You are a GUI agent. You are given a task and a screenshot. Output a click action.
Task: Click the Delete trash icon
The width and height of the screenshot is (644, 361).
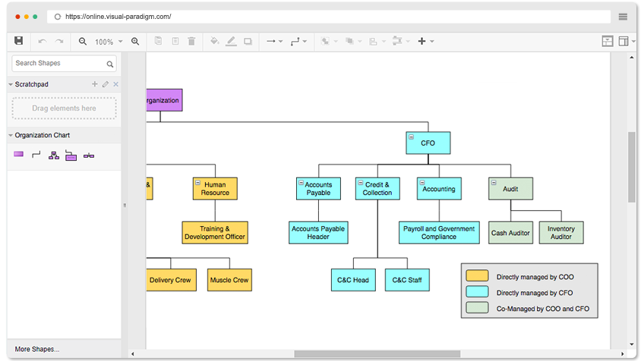pos(191,41)
